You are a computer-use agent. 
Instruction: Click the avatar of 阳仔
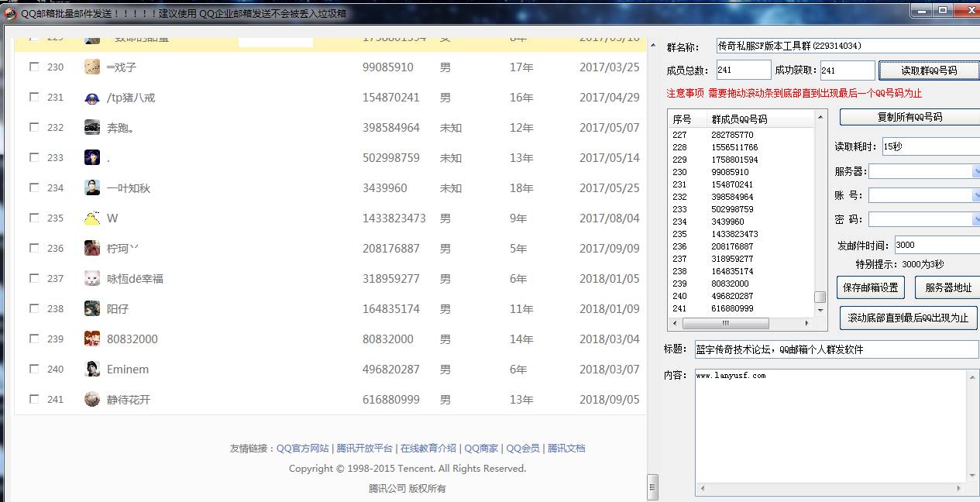[92, 309]
